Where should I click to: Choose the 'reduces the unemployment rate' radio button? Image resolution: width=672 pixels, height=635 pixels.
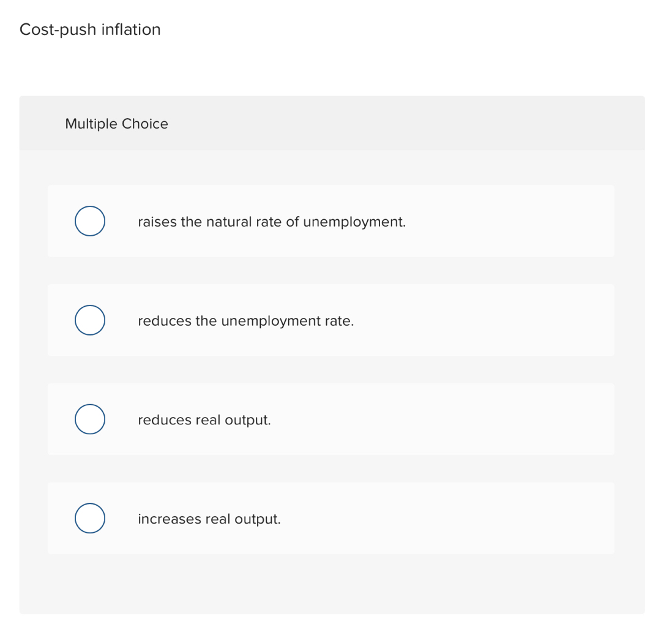89,320
